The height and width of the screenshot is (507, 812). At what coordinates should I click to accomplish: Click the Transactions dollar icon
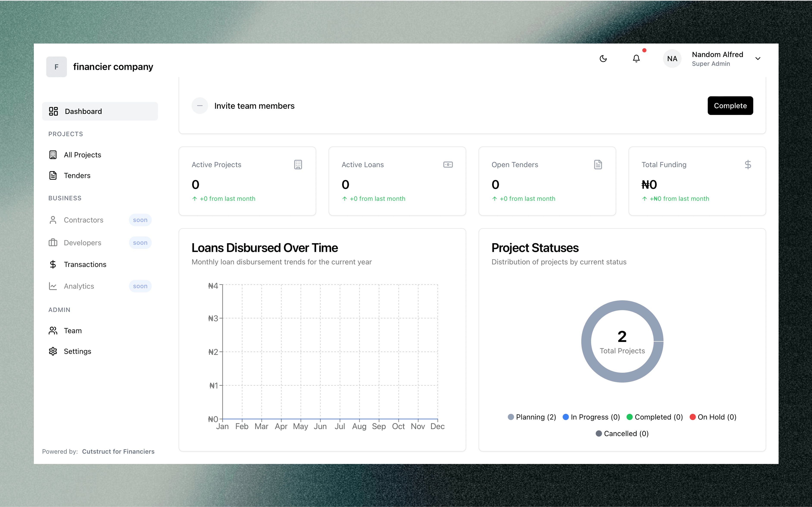53,264
